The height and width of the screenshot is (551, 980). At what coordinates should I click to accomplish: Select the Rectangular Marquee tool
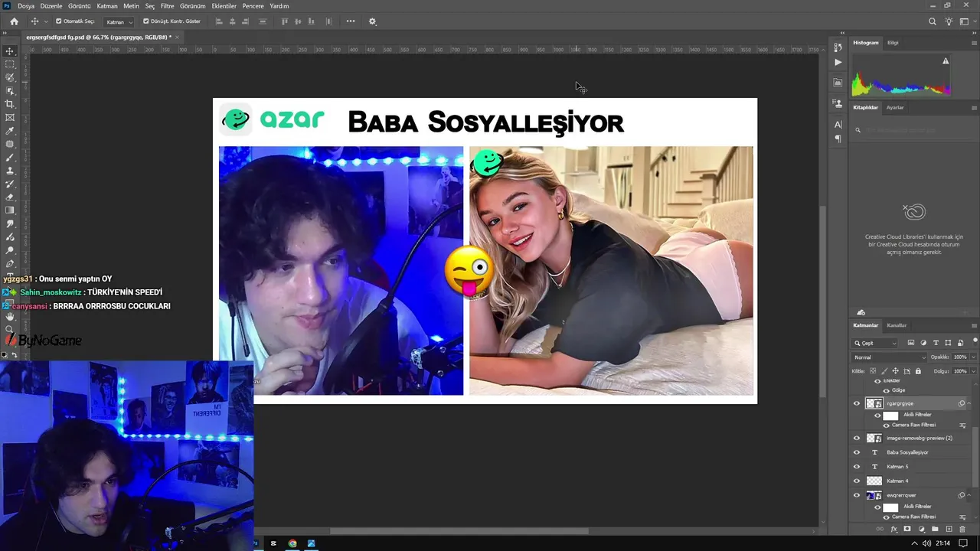coord(10,64)
